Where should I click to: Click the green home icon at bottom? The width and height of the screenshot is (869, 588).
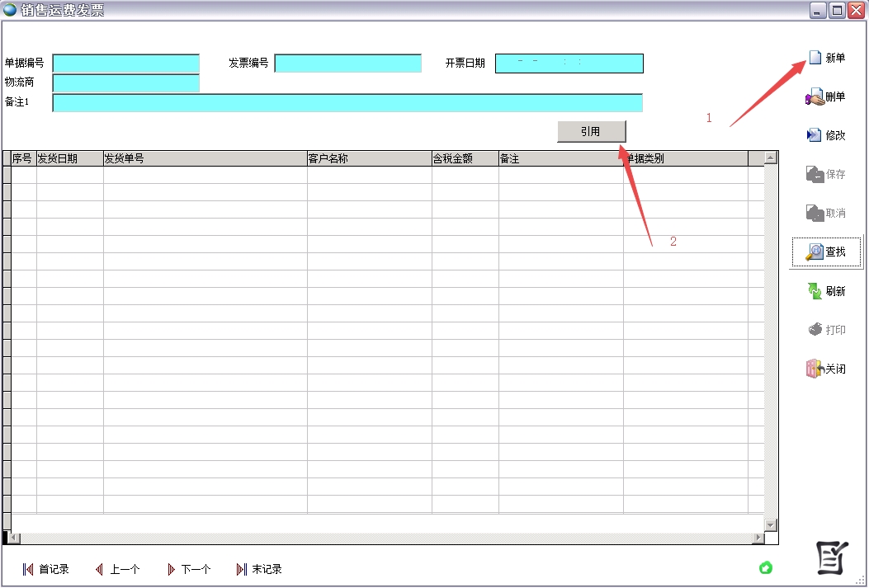tap(766, 567)
